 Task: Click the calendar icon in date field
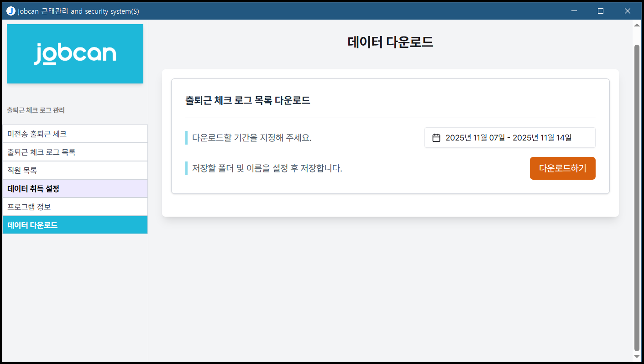(436, 138)
